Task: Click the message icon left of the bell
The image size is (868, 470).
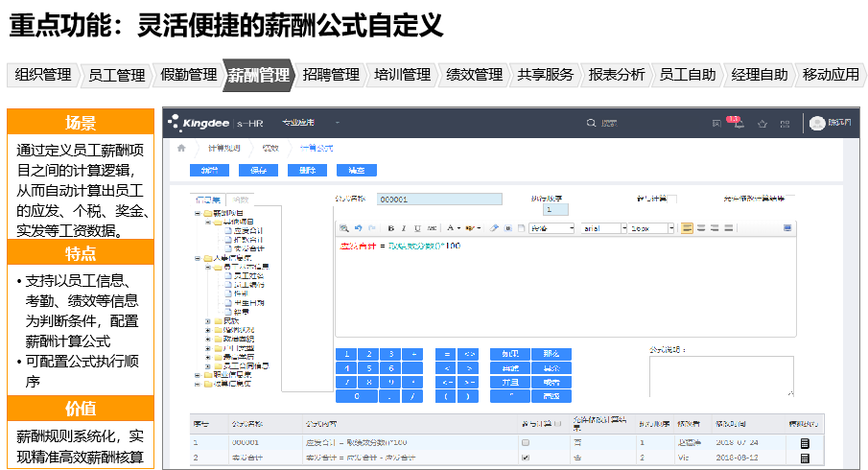Action: tap(716, 124)
